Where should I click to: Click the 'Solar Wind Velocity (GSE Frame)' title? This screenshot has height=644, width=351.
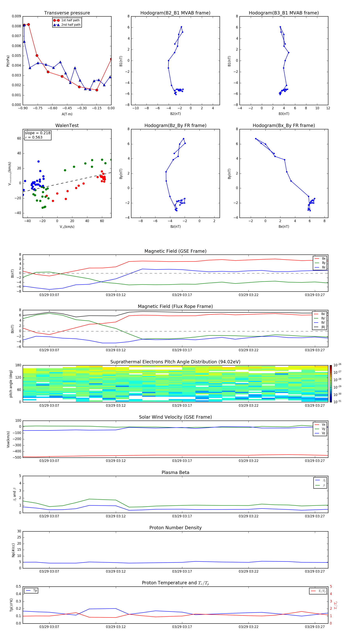tap(175, 417)
